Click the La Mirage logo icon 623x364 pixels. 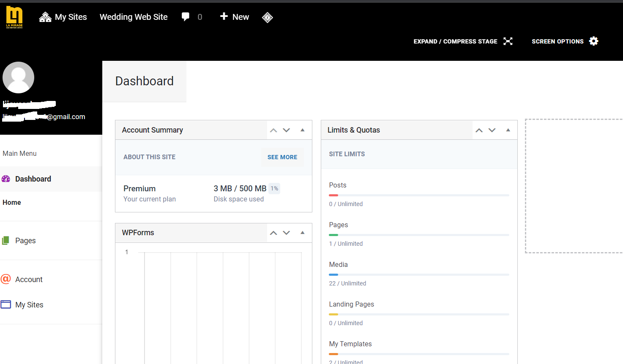(14, 17)
